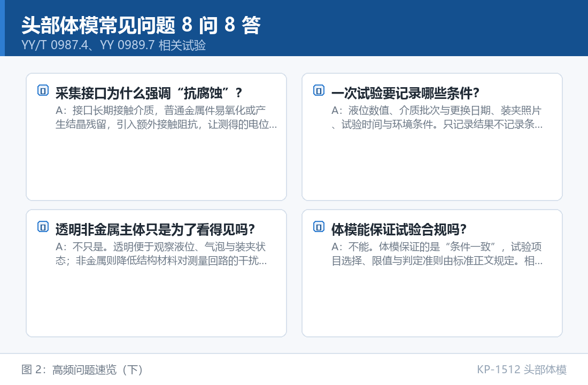Click the icon beside 一次试验要记录哪些条件?
Viewport: 588px width, 385px height.
[x=319, y=90]
